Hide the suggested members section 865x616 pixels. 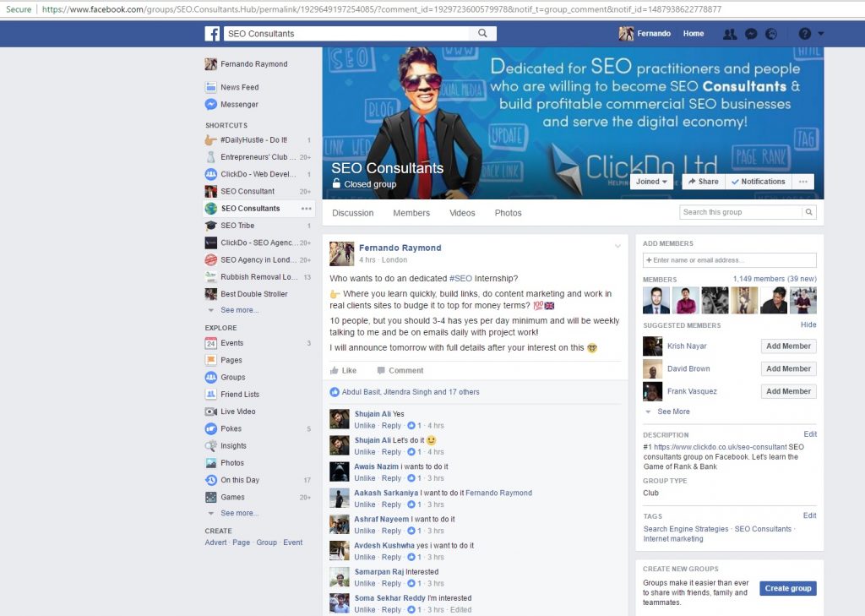[x=808, y=325]
